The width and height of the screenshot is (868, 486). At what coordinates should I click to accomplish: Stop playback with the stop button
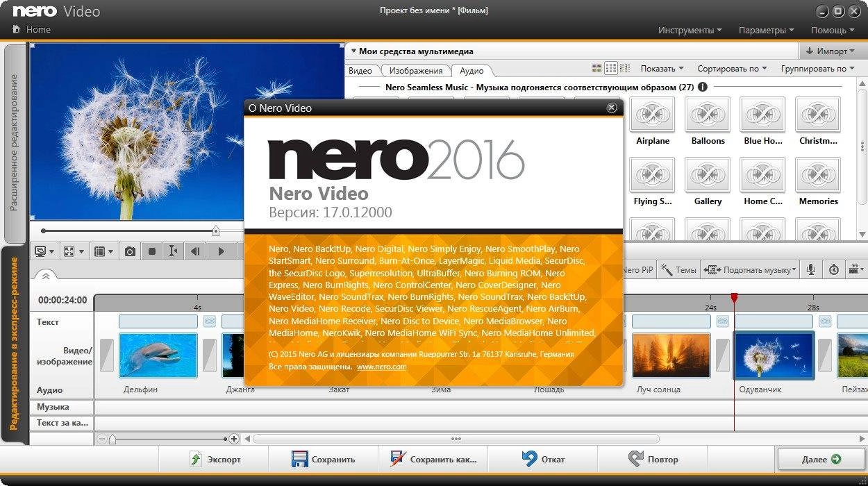point(152,251)
